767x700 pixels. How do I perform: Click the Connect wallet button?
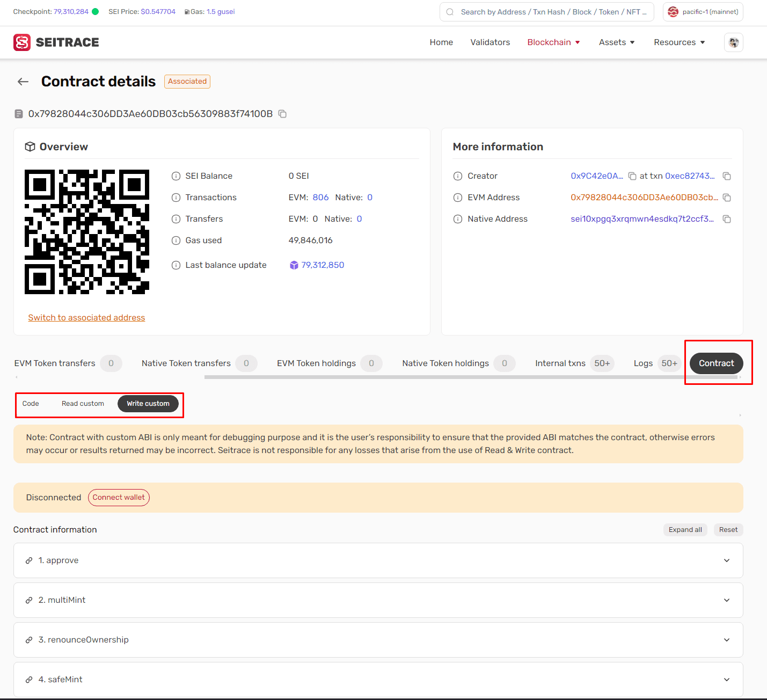click(x=119, y=498)
